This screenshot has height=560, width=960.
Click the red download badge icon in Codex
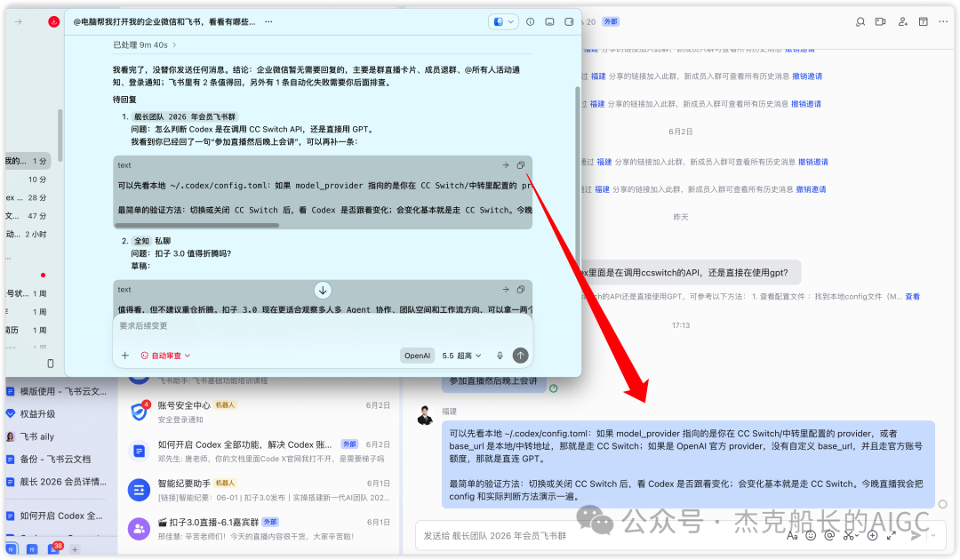tap(54, 21)
